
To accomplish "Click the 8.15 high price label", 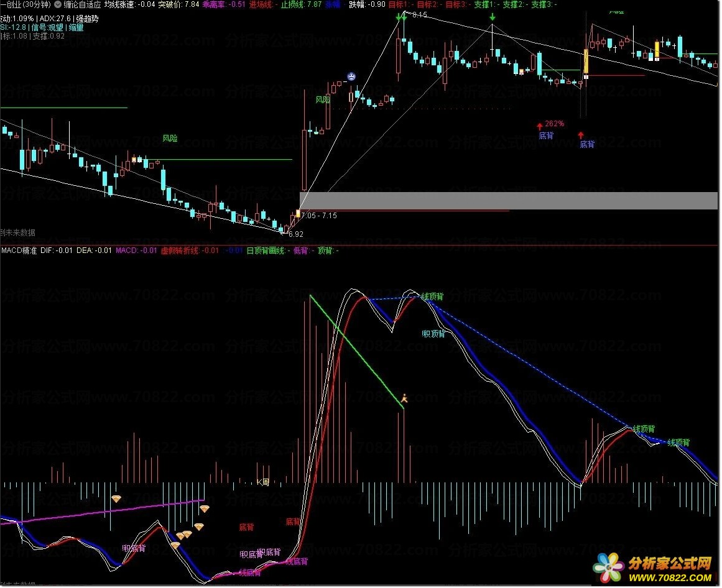I will pyautogui.click(x=420, y=15).
